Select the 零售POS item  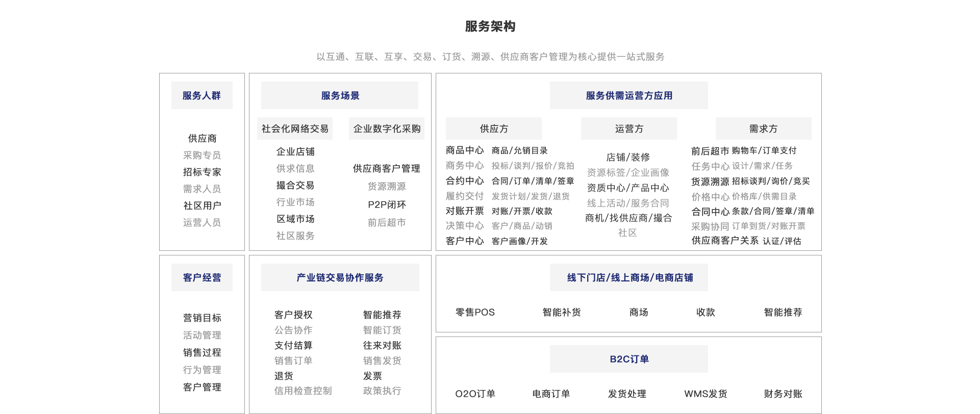point(475,312)
